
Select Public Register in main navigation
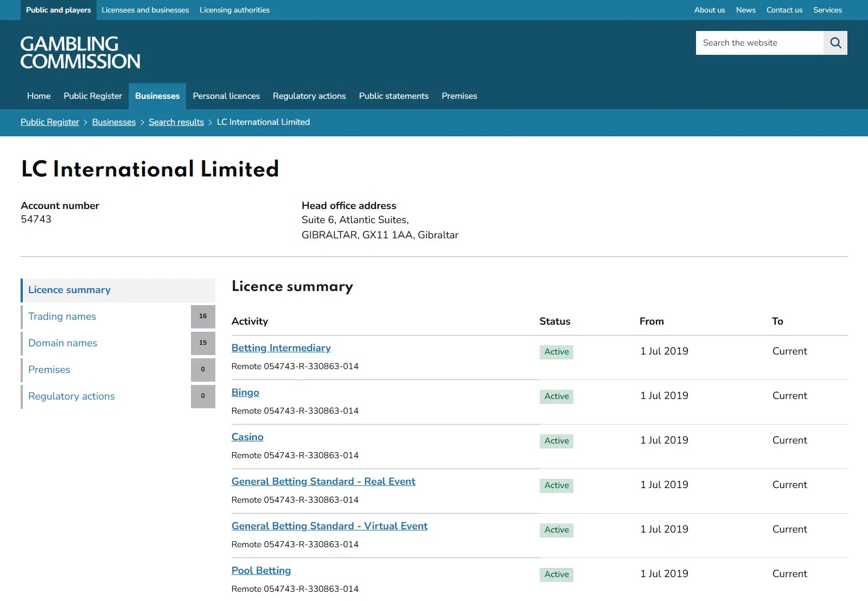click(x=93, y=96)
